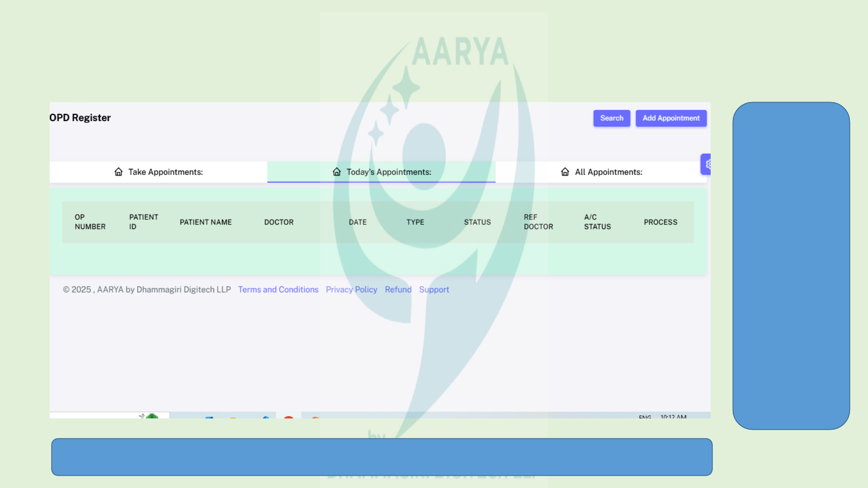The width and height of the screenshot is (868, 488).
Task: Select the STATUS column header
Action: pos(477,222)
